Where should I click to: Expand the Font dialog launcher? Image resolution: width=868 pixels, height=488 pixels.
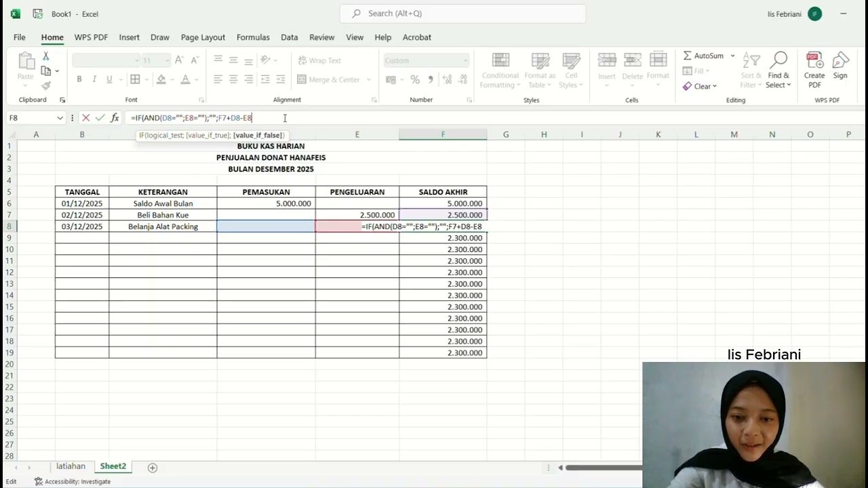point(201,100)
